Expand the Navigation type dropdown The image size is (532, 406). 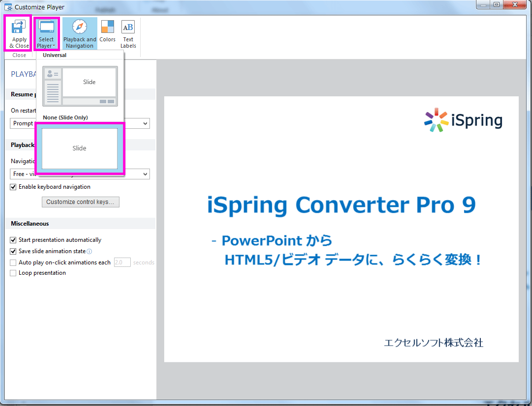click(145, 174)
